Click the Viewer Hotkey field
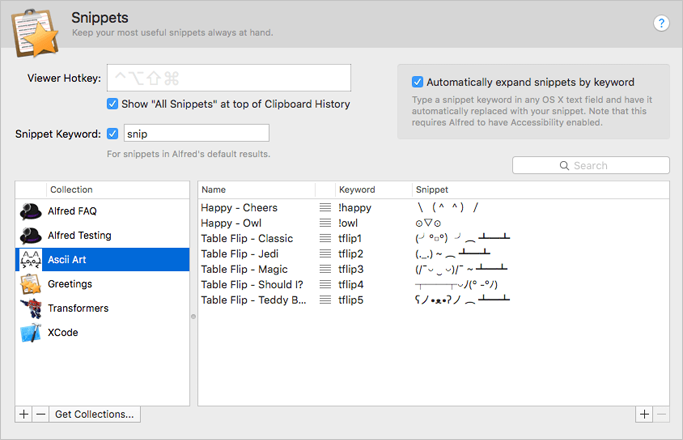683x440 pixels. click(229, 78)
